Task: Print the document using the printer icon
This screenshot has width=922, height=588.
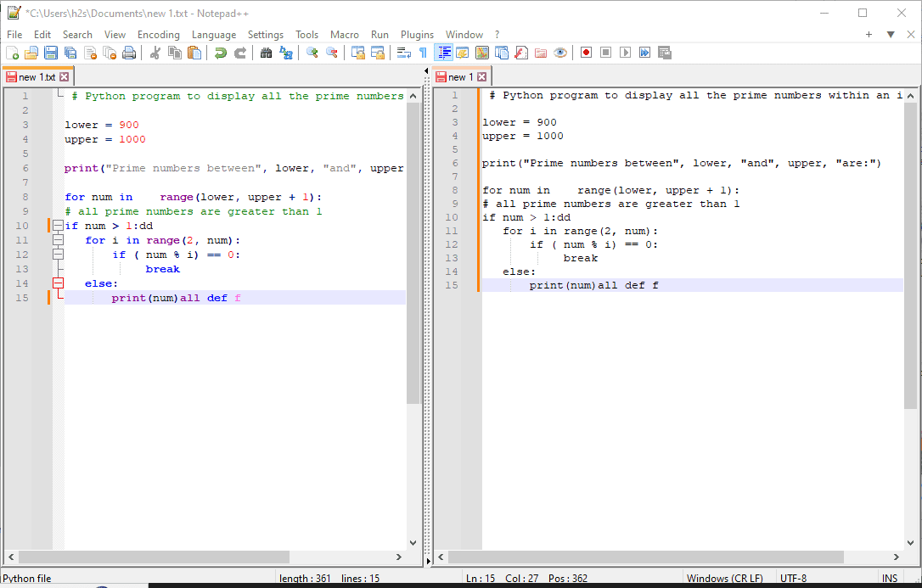Action: [129, 53]
